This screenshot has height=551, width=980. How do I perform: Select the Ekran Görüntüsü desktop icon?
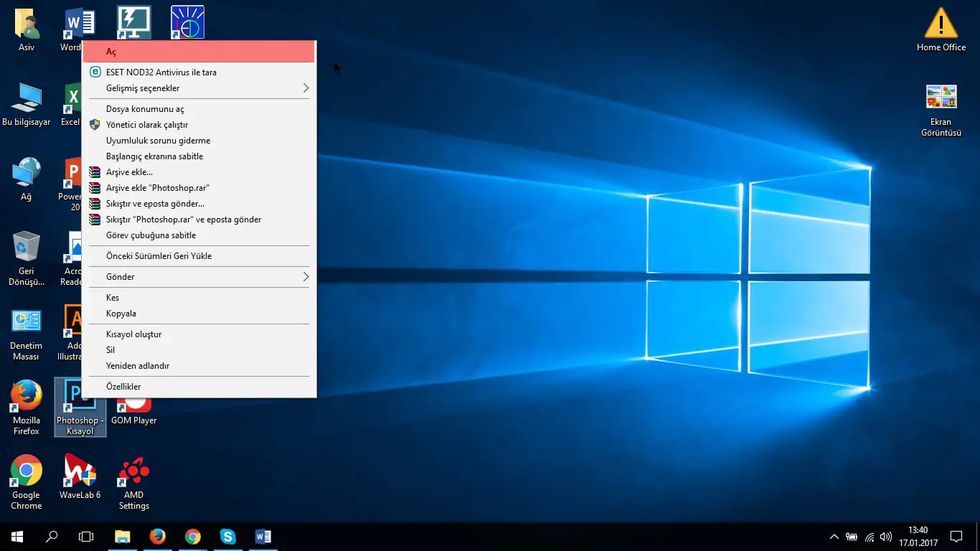tap(941, 98)
